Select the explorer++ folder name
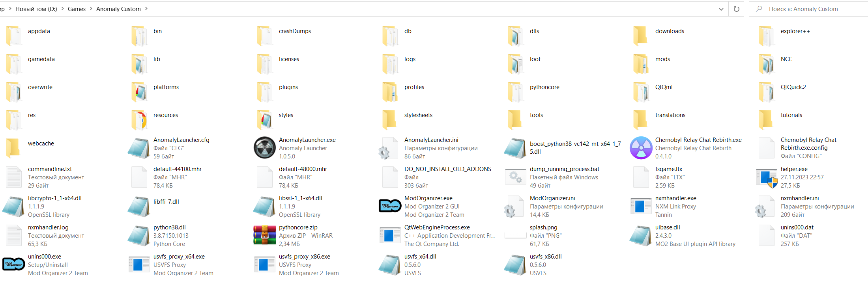Viewport: 868px width, 296px height. click(x=795, y=31)
